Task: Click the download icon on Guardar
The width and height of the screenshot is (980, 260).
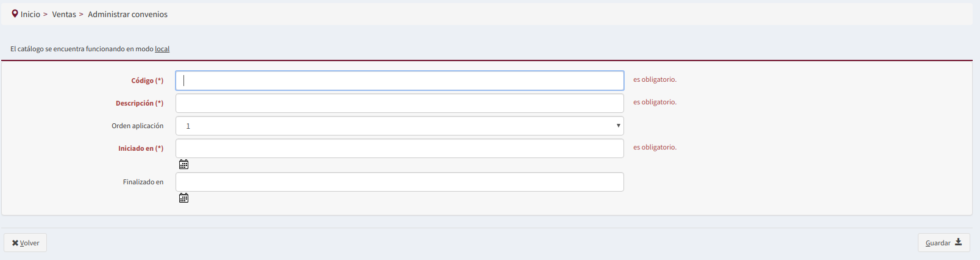Action: 958,242
